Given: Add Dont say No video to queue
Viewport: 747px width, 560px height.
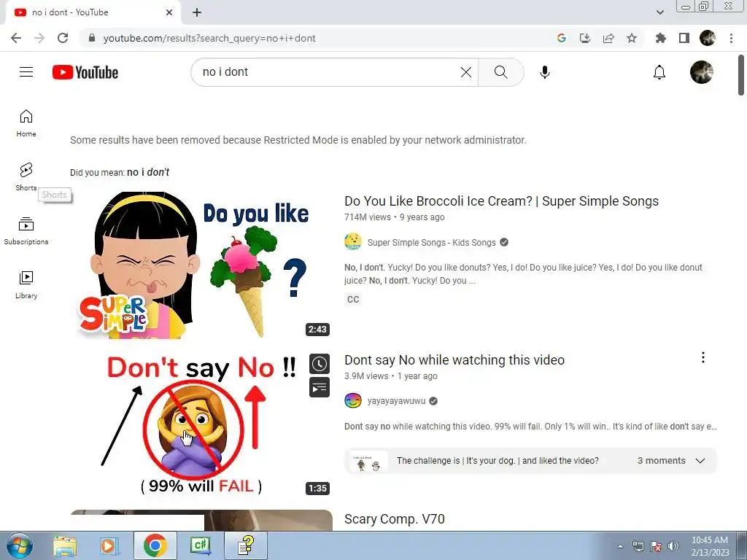Looking at the screenshot, I should click(x=320, y=387).
